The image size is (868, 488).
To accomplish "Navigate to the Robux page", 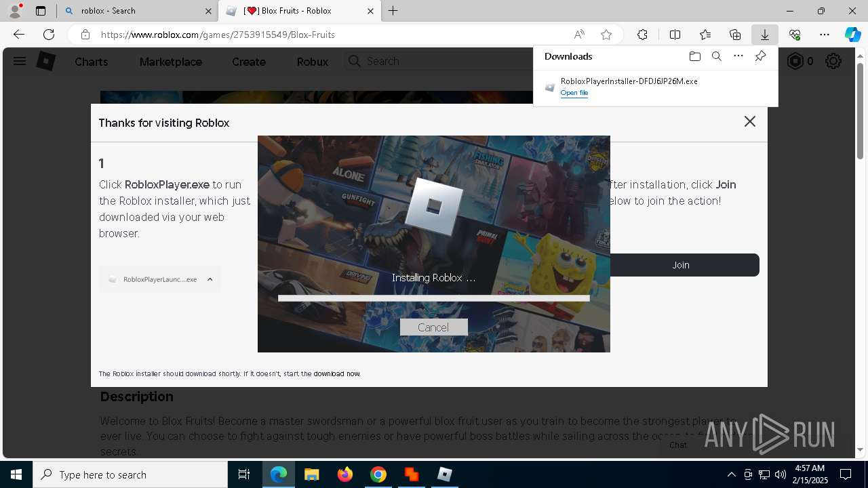I will pyautogui.click(x=313, y=62).
